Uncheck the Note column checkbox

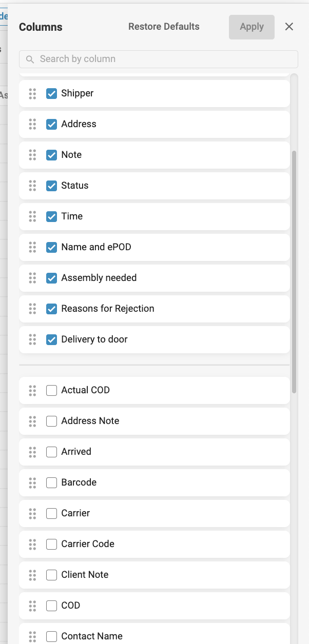click(x=51, y=155)
